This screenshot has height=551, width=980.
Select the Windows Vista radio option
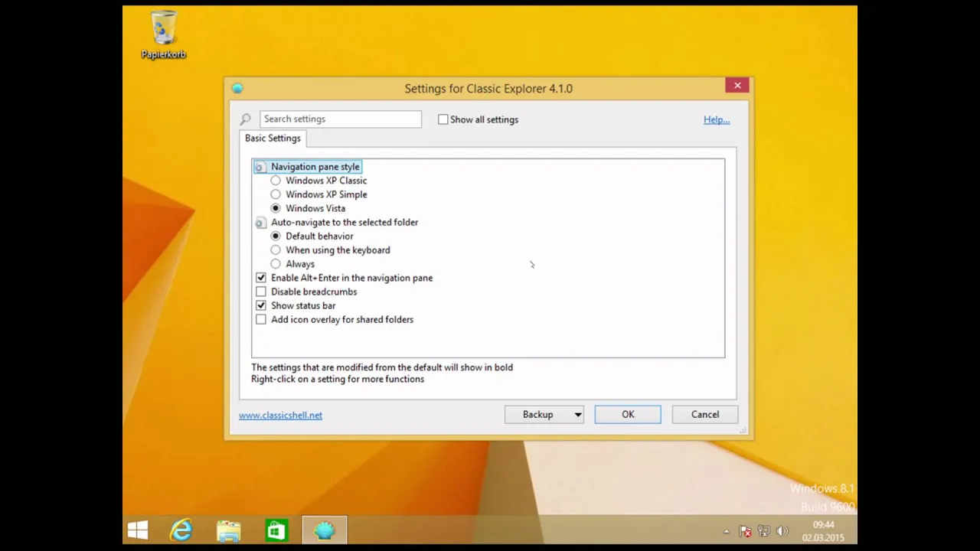(x=276, y=208)
